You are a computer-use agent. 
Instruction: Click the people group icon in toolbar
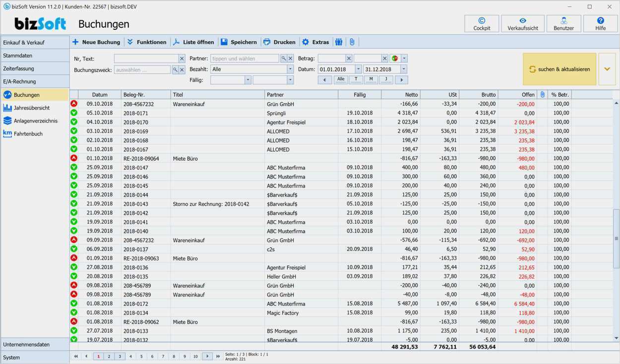tap(339, 42)
